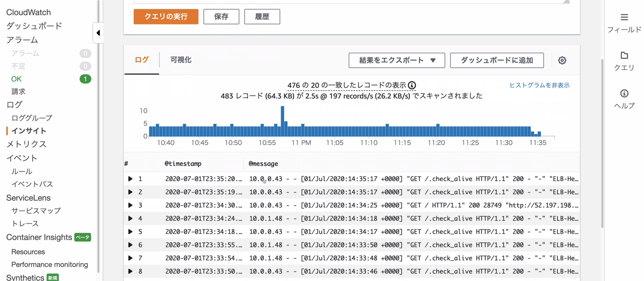Open the 結果をエクスポート dropdown

coord(396,60)
